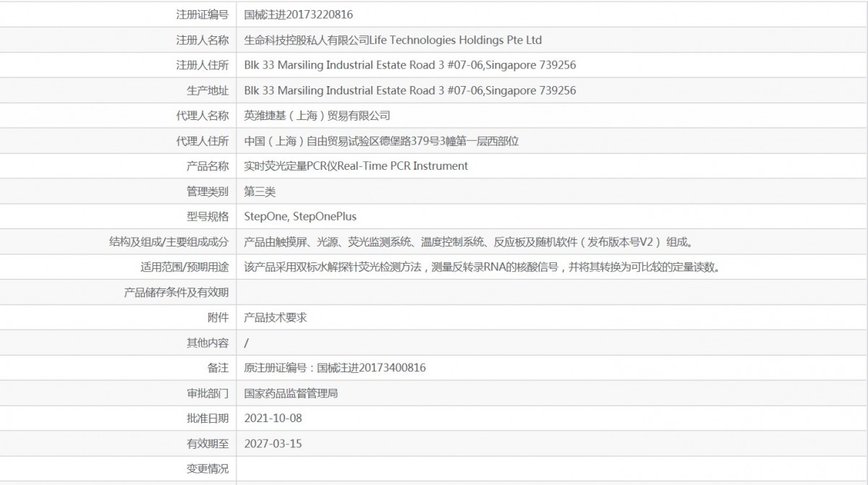Click approval date 2021-10-08
The width and height of the screenshot is (868, 485).
(x=273, y=418)
